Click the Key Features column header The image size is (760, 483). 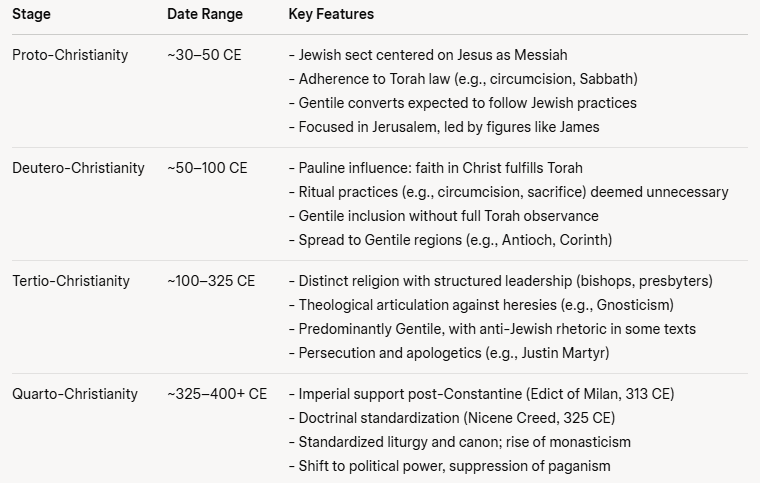click(x=330, y=15)
